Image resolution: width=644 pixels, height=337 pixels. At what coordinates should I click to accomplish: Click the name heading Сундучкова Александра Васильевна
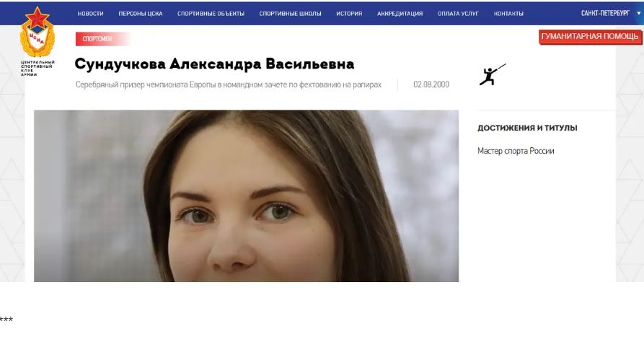pyautogui.click(x=214, y=64)
